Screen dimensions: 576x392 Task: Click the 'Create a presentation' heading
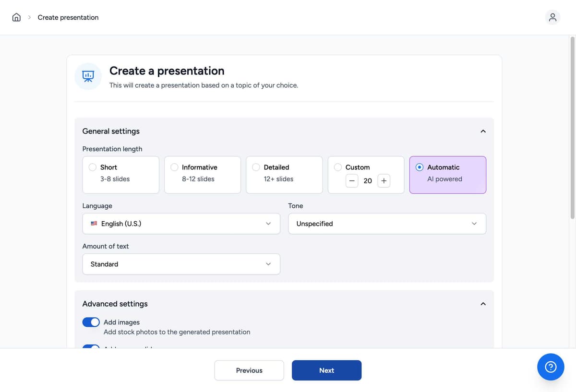[167, 71]
